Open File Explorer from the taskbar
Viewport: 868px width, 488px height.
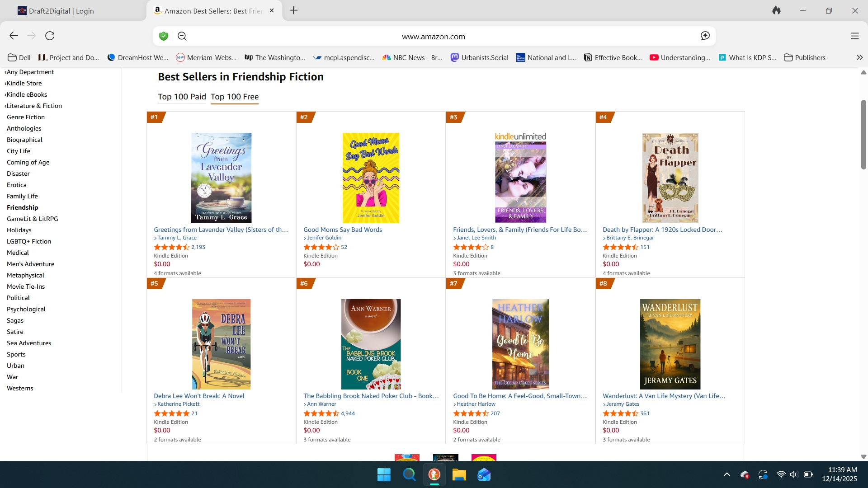(459, 475)
